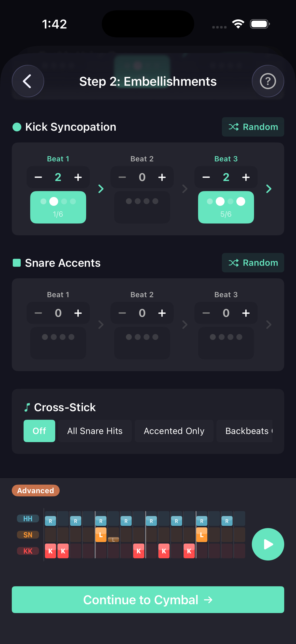Tap the back arrow button
The height and width of the screenshot is (644, 296).
[x=28, y=81]
